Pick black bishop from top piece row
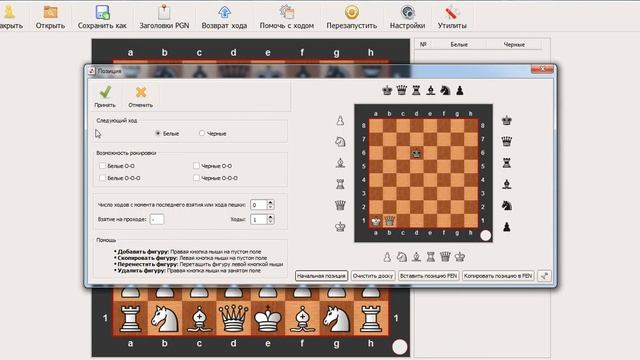Viewport: 640px width, 360px height. click(431, 90)
